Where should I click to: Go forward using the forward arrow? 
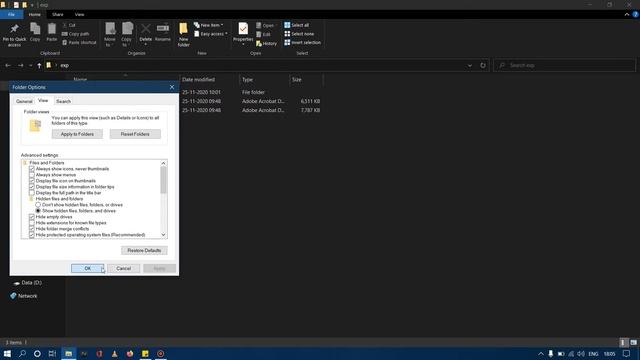(20, 65)
